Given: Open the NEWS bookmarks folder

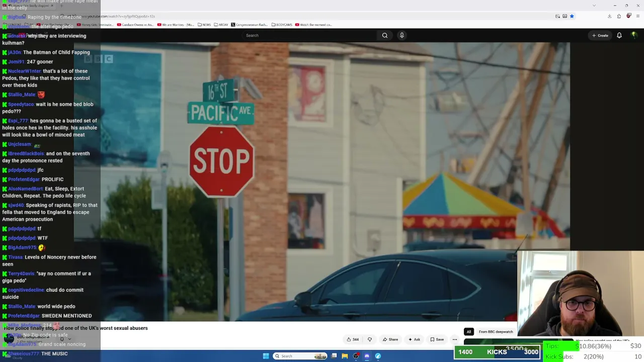Looking at the screenshot, I should pyautogui.click(x=204, y=25).
